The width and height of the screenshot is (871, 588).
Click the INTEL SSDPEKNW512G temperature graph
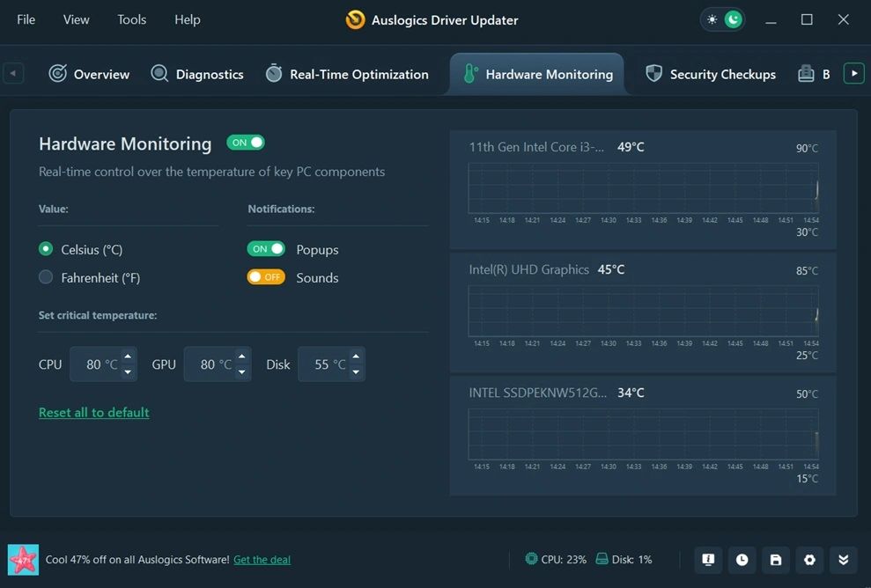(x=643, y=434)
